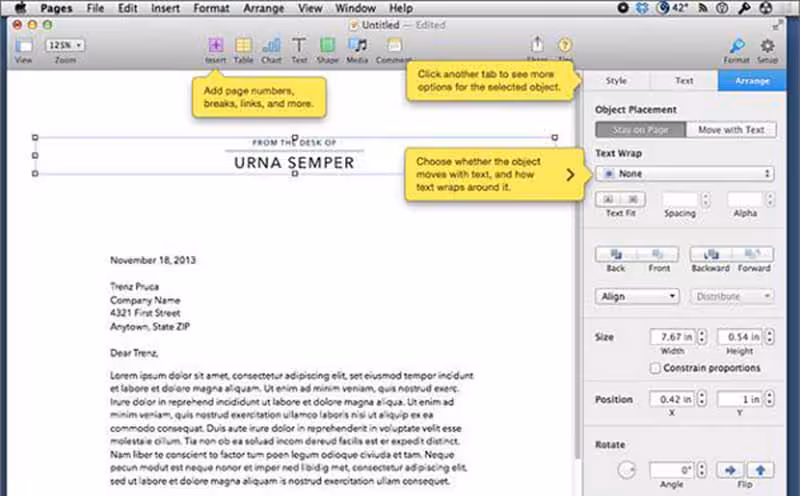Click the Share toolbar icon

click(537, 44)
